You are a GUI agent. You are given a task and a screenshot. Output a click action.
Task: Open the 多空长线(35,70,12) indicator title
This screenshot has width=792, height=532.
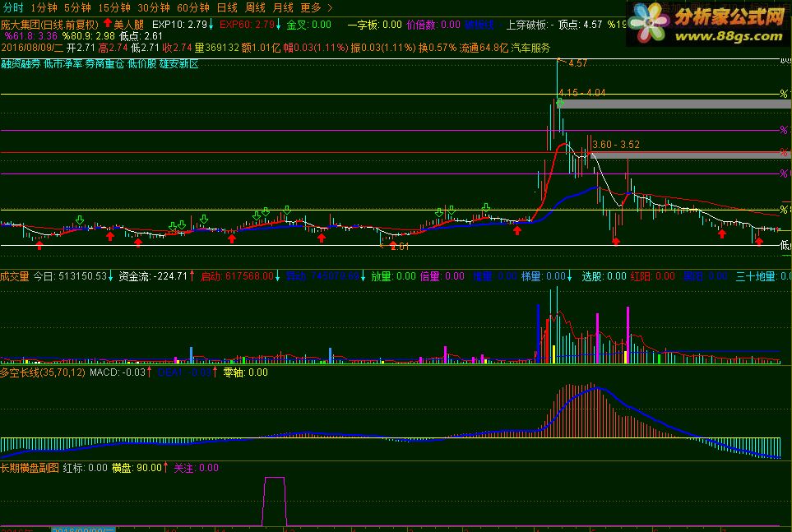point(43,372)
